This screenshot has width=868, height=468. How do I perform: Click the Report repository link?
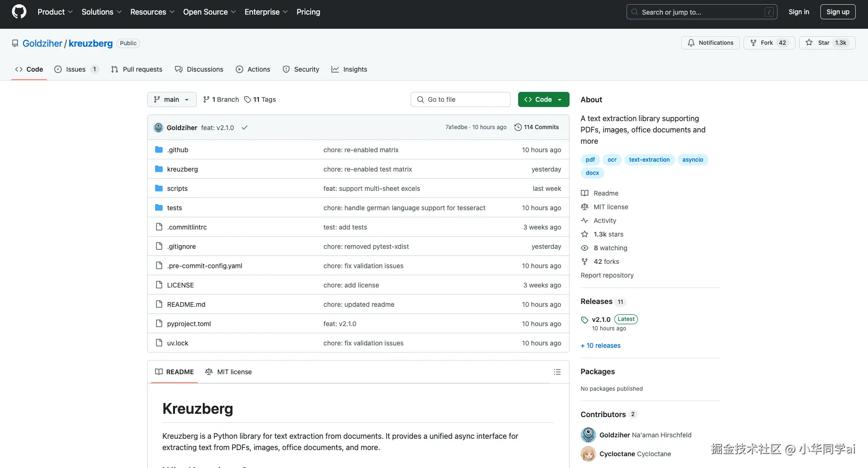[x=607, y=275]
